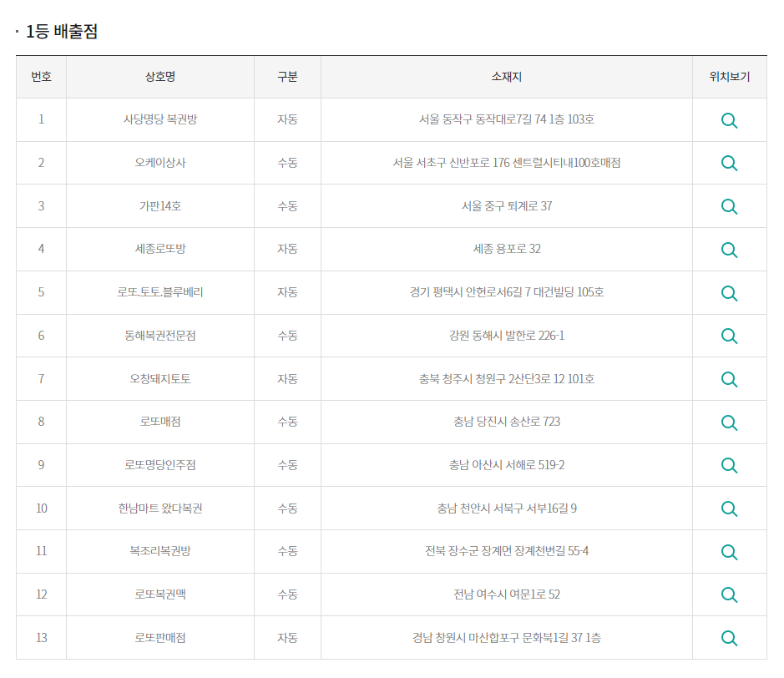This screenshot has height=678, width=784.
Task: Open location search for 로또복권맥
Action: coord(729,595)
